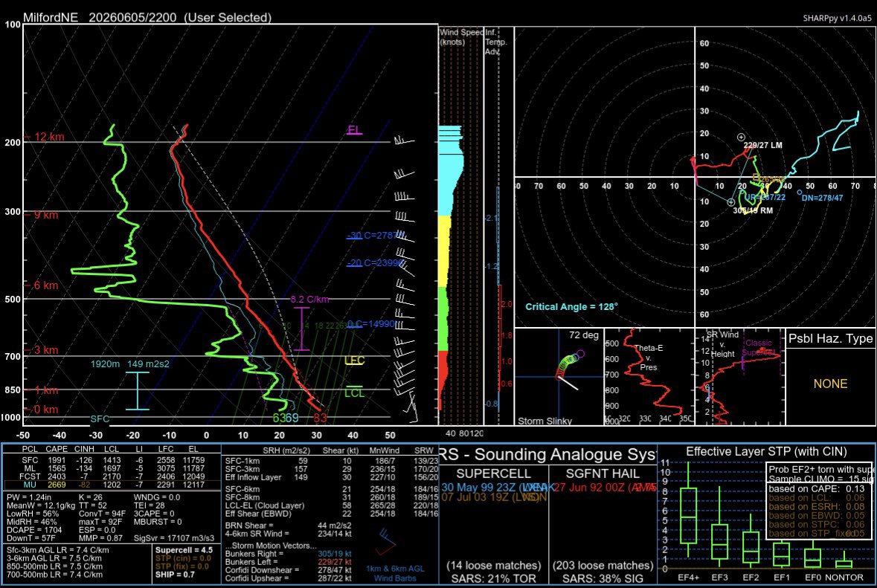Click the DN=278/47 Corfidi vector label

click(822, 198)
